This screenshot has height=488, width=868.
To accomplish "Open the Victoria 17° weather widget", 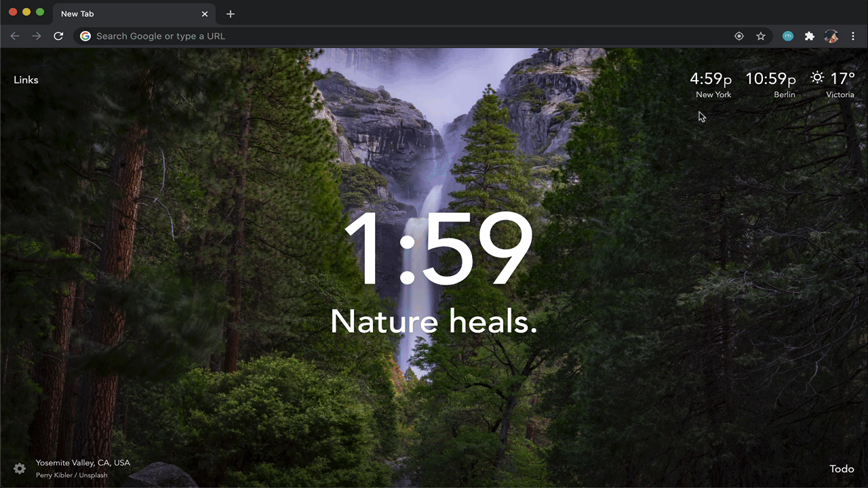I will 833,85.
